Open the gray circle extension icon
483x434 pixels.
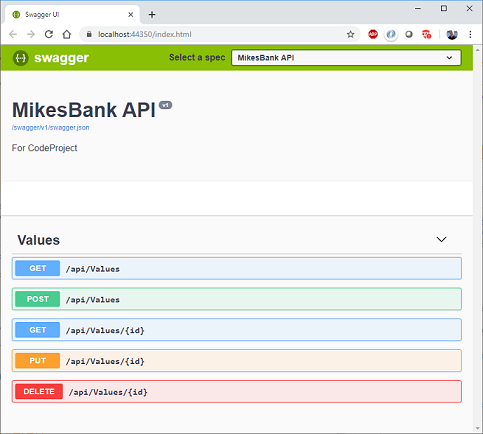click(409, 34)
